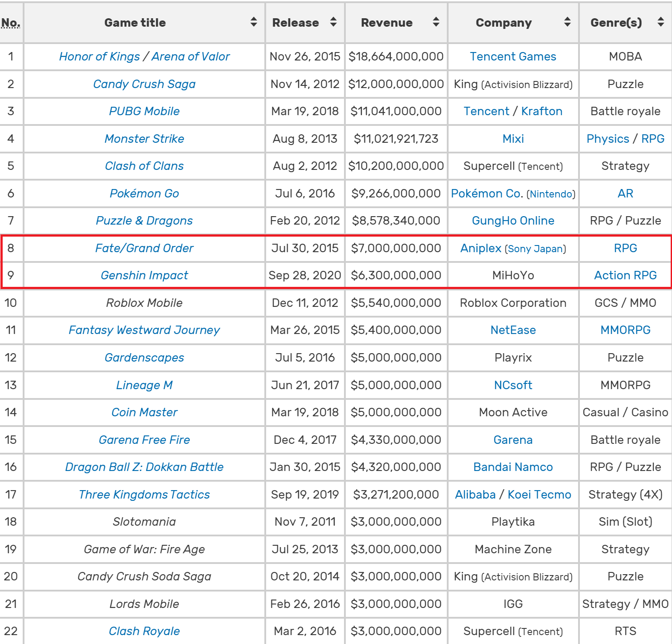Visit the NCsoft company link
Image resolution: width=672 pixels, height=644 pixels.
pyautogui.click(x=513, y=385)
